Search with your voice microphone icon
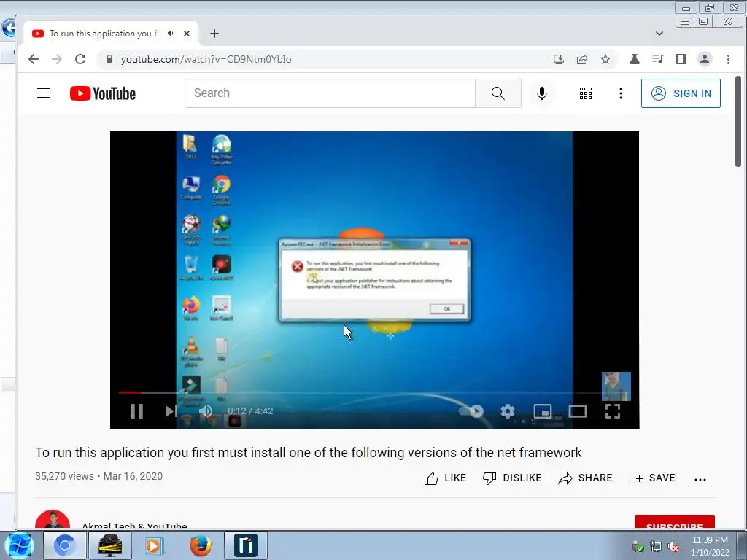This screenshot has height=560, width=747. pyautogui.click(x=542, y=93)
